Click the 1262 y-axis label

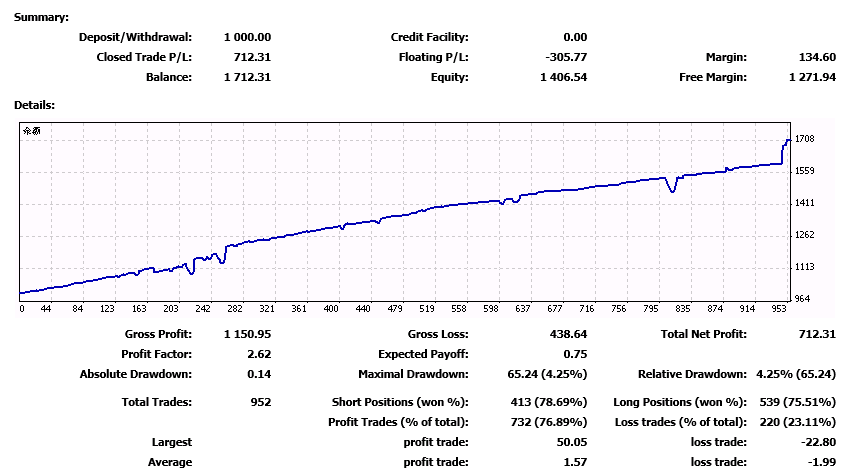point(805,234)
